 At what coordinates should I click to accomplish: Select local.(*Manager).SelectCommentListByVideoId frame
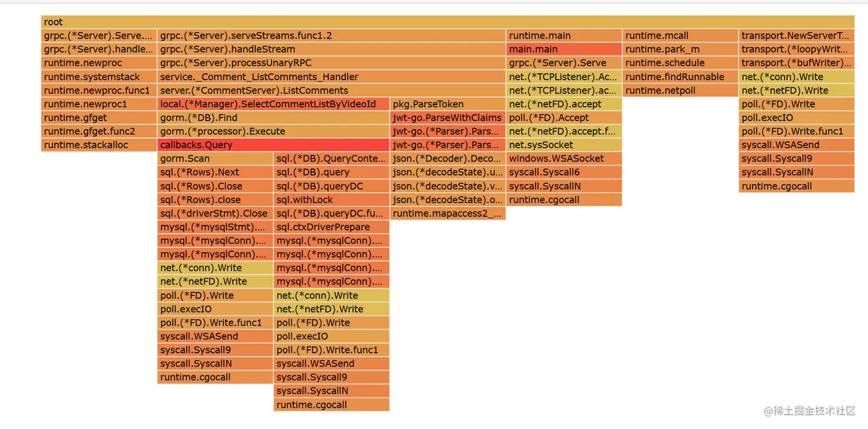(273, 104)
